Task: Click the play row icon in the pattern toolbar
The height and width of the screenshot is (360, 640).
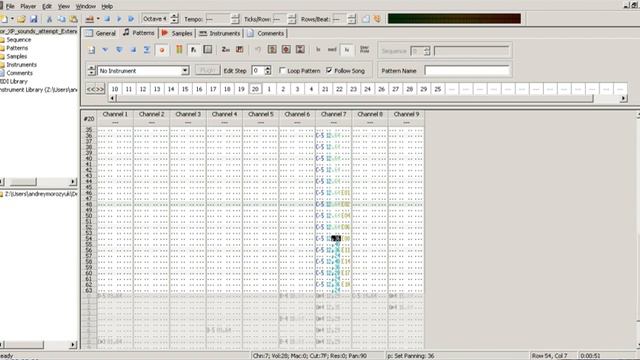Action: pyautogui.click(x=147, y=50)
